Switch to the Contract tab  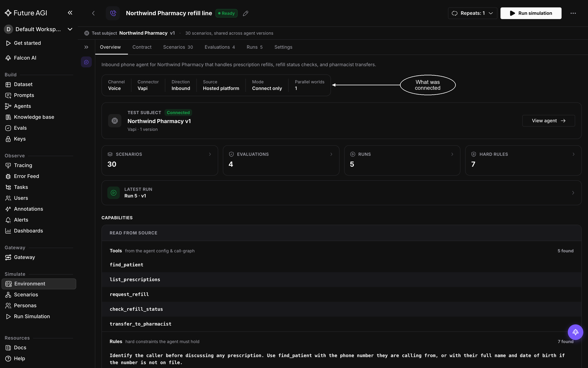coord(142,47)
